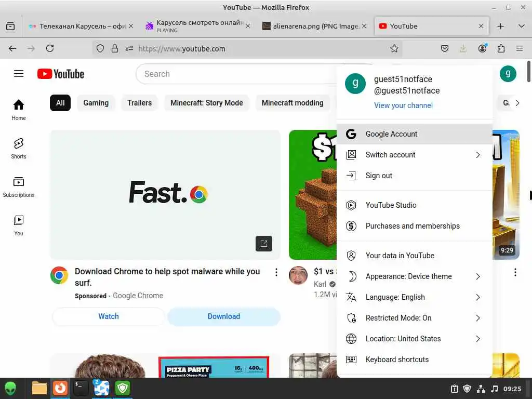
Task: Bookmark this page with the star icon
Action: [394, 48]
